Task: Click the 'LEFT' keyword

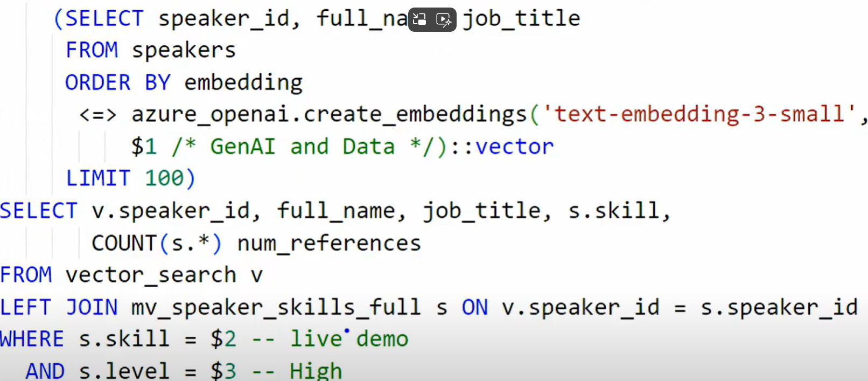Action: click(25, 307)
